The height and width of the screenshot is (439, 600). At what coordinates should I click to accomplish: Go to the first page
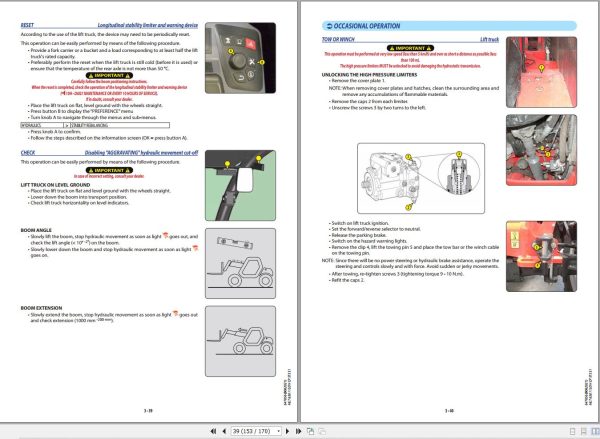[x=214, y=431]
